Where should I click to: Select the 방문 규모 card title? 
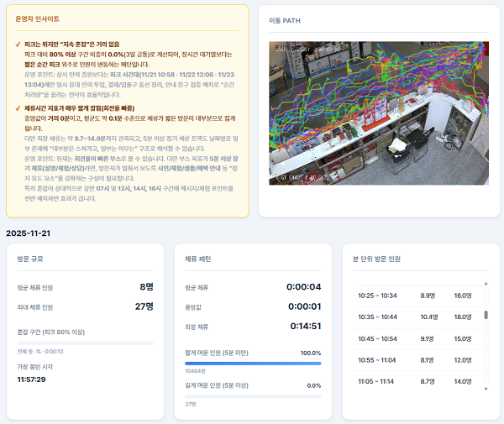click(30, 259)
